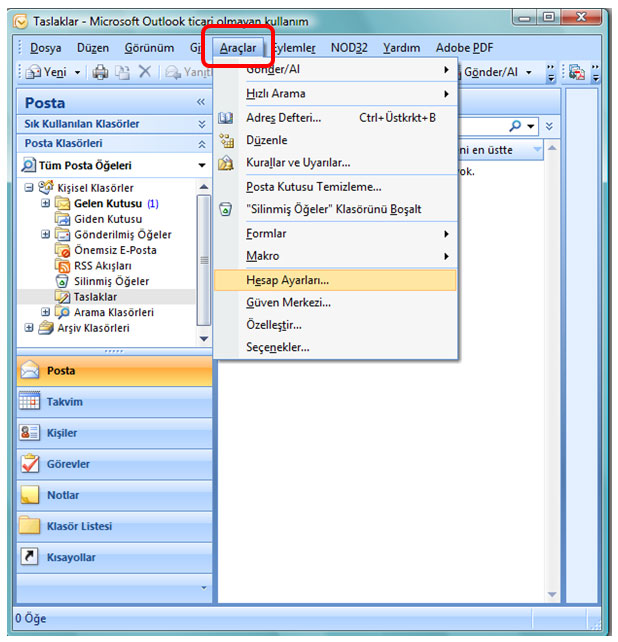
Task: Open the Yardım menu
Action: pyautogui.click(x=401, y=48)
